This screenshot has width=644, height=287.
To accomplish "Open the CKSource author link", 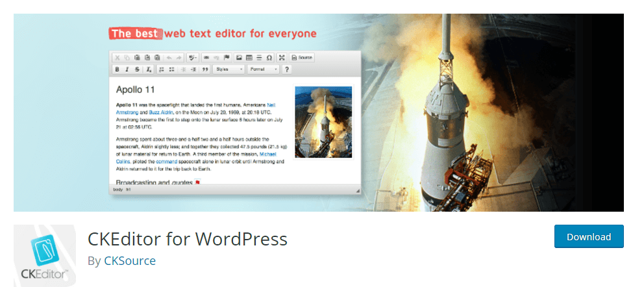I will [130, 261].
